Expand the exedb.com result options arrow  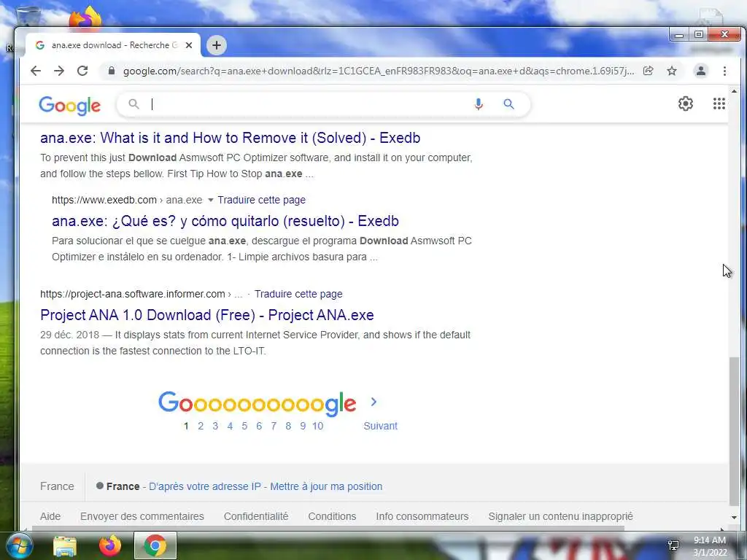pyautogui.click(x=211, y=200)
